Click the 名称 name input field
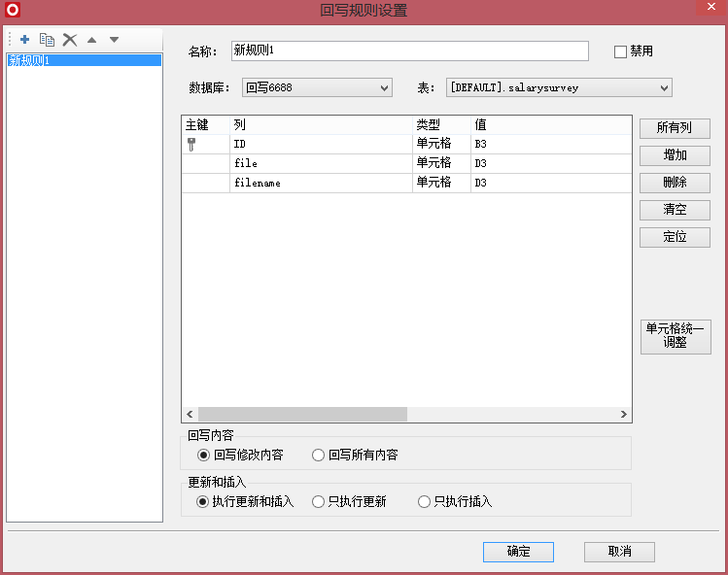The image size is (728, 575). coord(410,51)
